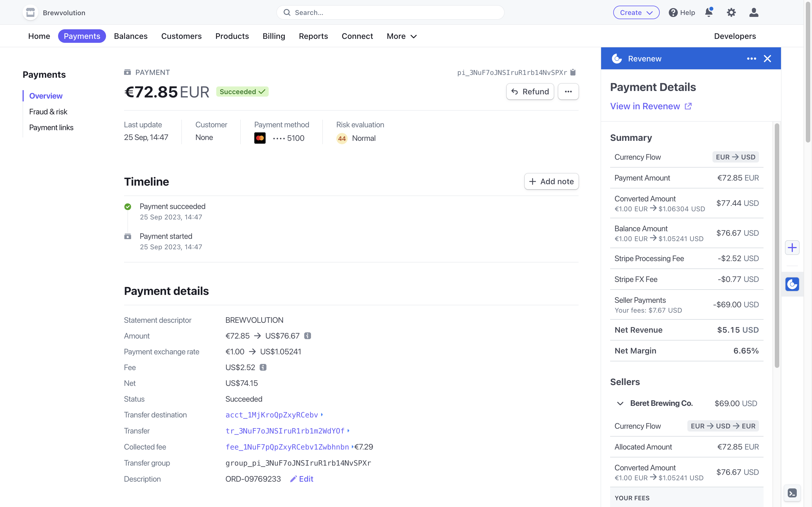
Task: Open the terminal icon at bottom right
Action: [792, 493]
